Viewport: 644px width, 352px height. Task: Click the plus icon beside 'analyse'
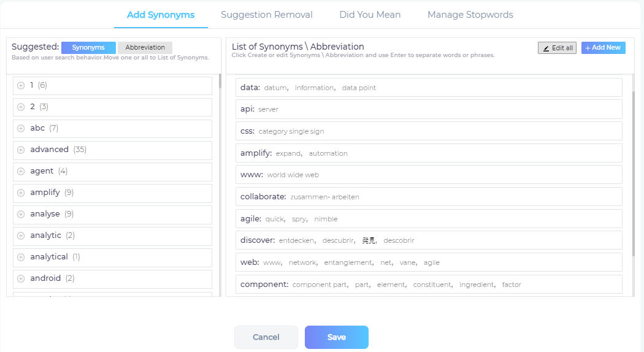pyautogui.click(x=21, y=214)
